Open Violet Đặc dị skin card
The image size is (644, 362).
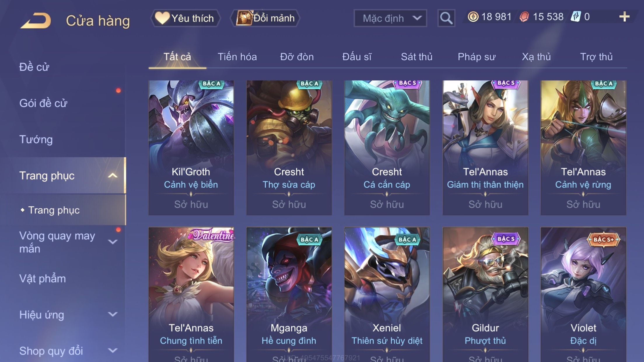pos(583,295)
